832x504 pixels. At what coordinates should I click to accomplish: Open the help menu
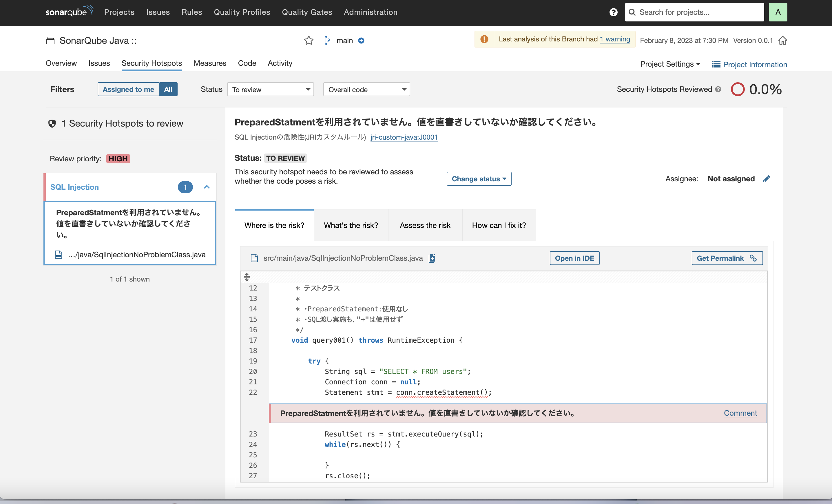click(x=613, y=12)
